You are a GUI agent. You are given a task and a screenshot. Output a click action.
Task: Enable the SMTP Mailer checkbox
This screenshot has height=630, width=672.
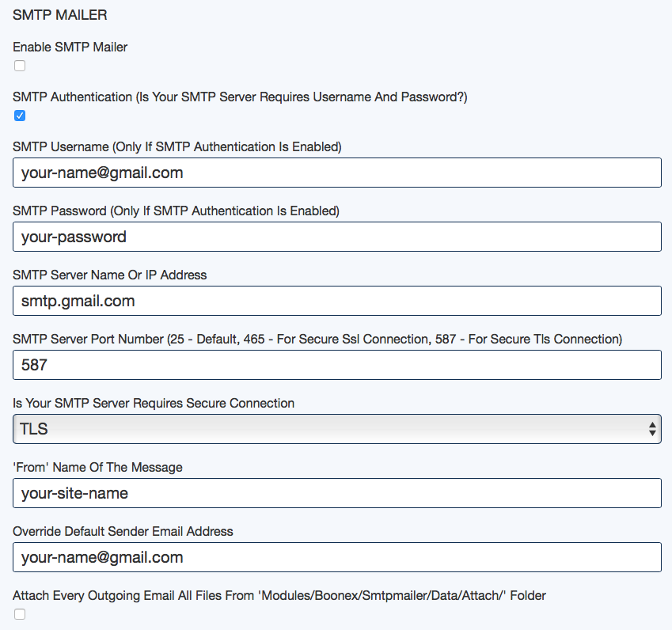(20, 66)
